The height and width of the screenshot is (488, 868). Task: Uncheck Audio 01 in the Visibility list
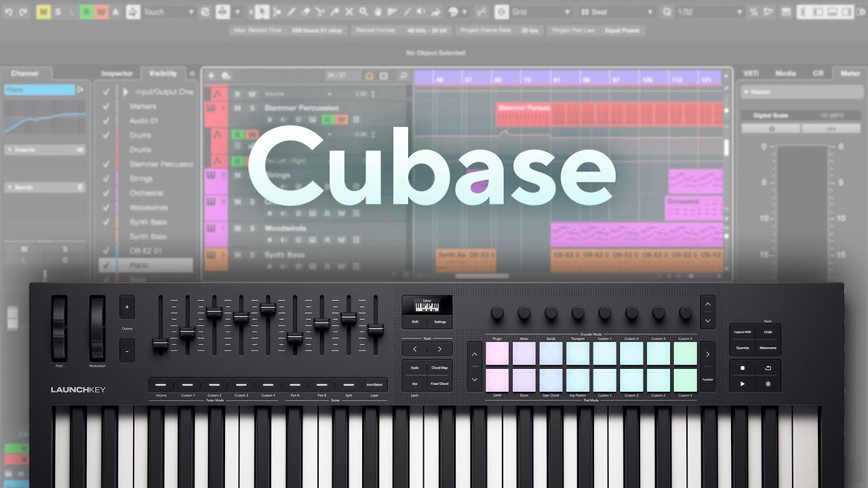pyautogui.click(x=106, y=121)
